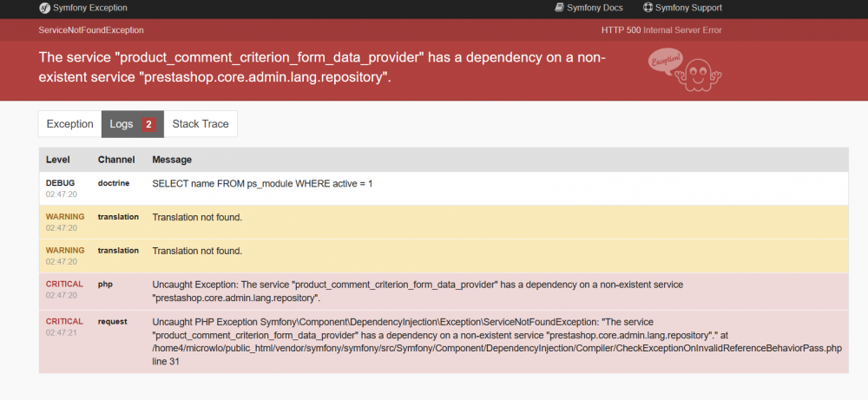The height and width of the screenshot is (400, 868).
Task: Click the Symfony logo icon
Action: click(x=44, y=9)
